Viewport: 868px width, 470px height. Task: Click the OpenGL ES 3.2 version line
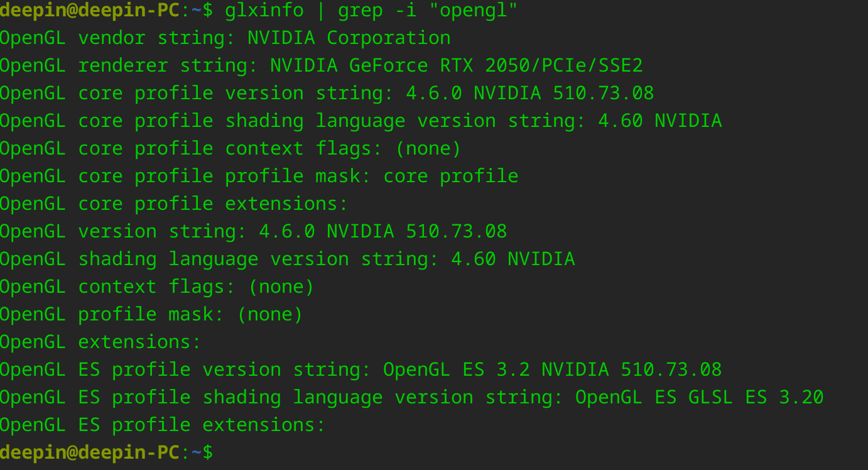point(361,369)
